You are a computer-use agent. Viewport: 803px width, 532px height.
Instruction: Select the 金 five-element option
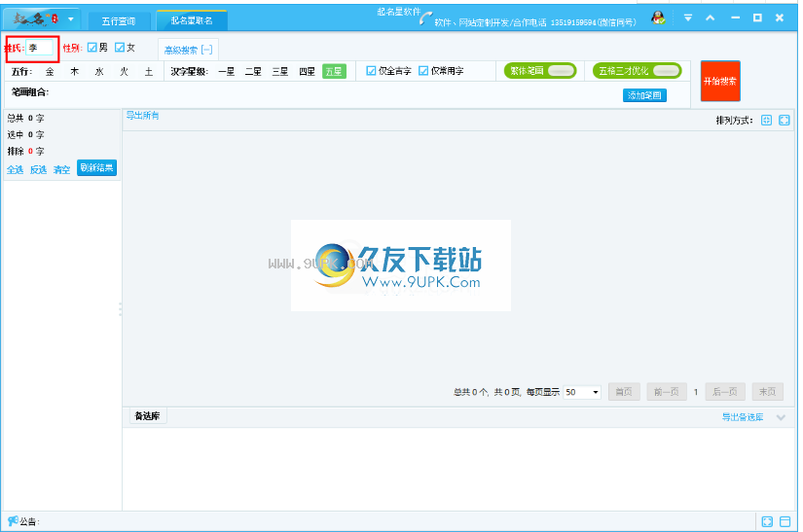coord(50,72)
